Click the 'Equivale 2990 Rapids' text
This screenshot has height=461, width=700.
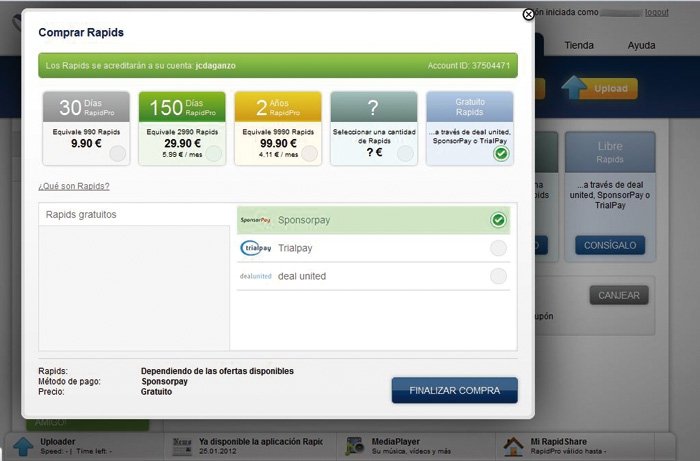pyautogui.click(x=182, y=132)
